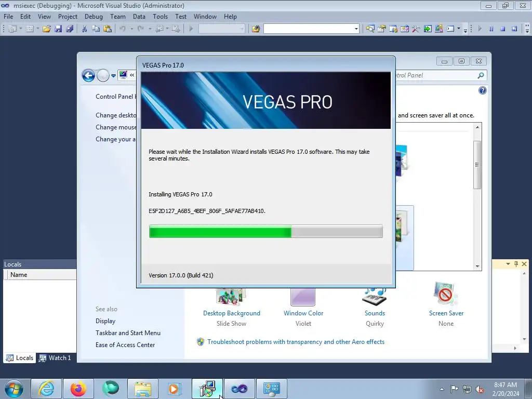This screenshot has width=532, height=399.
Task: Open the Screen Saver link
Action: [x=446, y=313]
